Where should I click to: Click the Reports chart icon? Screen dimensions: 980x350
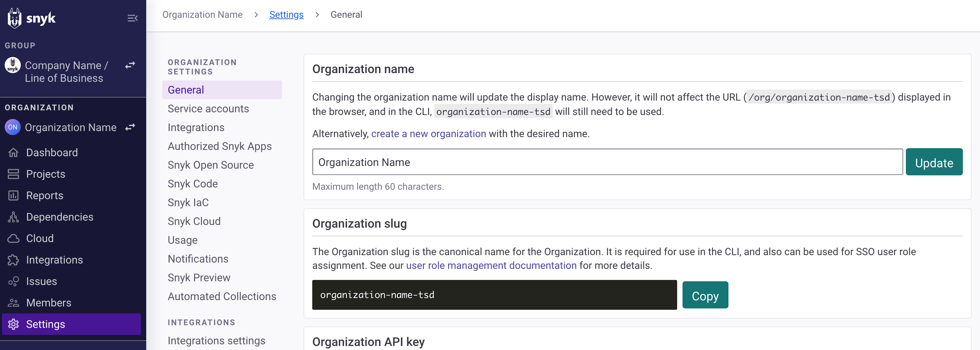pos(13,195)
